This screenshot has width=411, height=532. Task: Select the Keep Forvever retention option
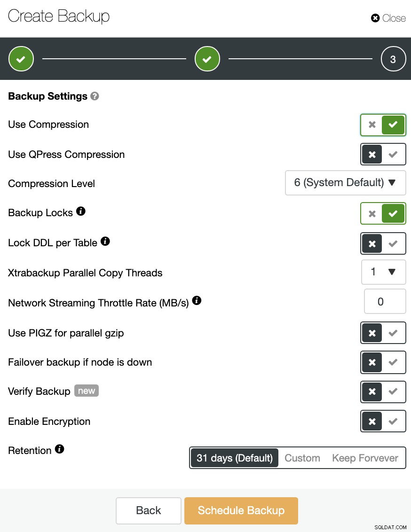(365, 458)
